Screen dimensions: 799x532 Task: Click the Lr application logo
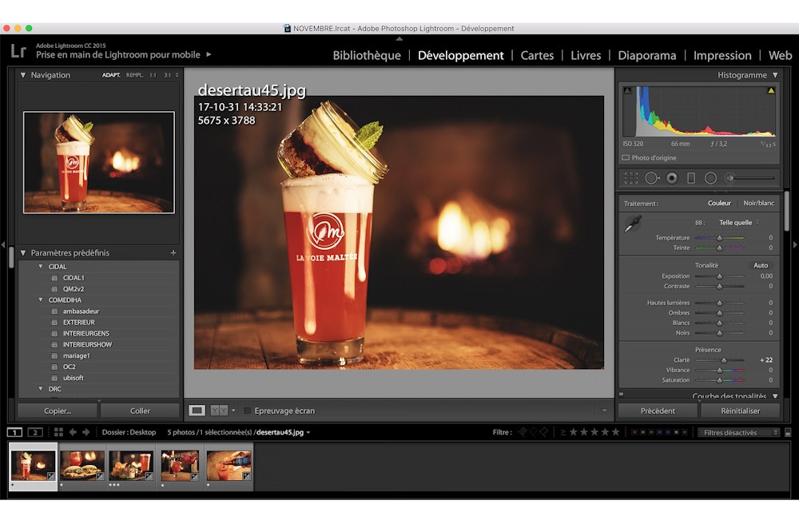pos(18,51)
